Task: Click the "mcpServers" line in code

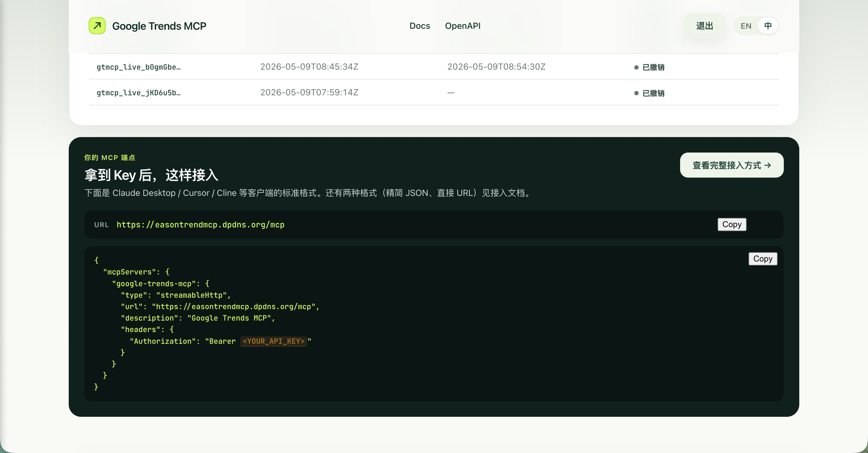Action: pos(136,272)
